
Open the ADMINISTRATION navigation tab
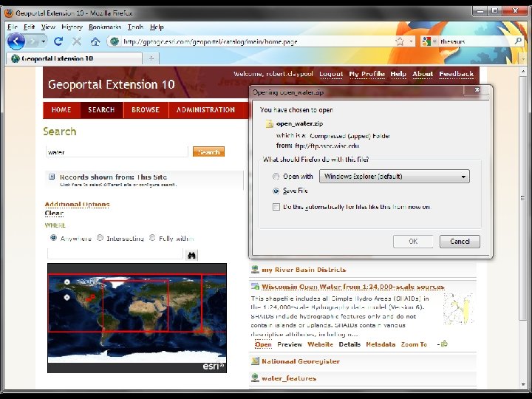pos(205,110)
